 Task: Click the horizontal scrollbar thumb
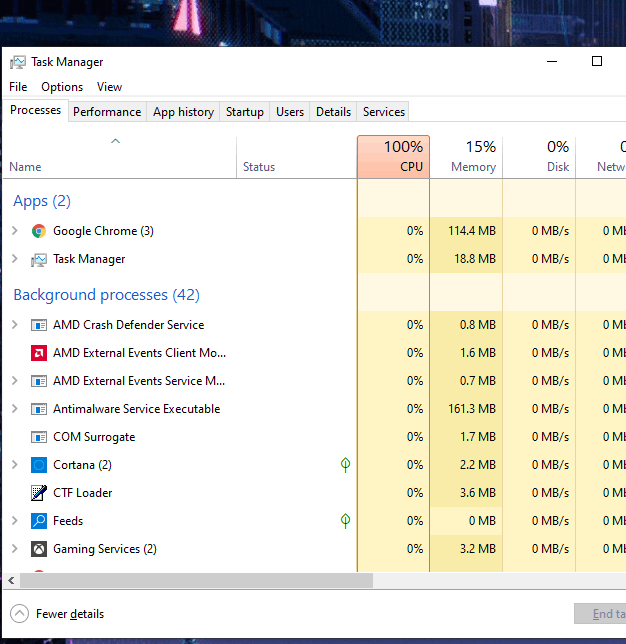coord(196,580)
